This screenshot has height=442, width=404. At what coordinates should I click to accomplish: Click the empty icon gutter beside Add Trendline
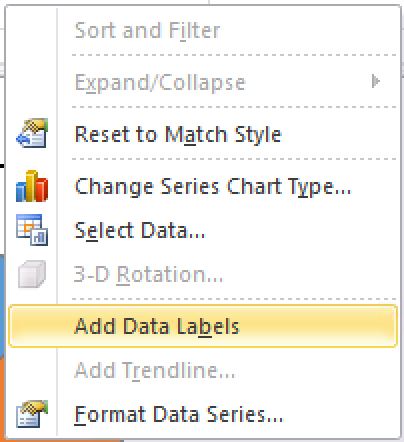click(32, 370)
